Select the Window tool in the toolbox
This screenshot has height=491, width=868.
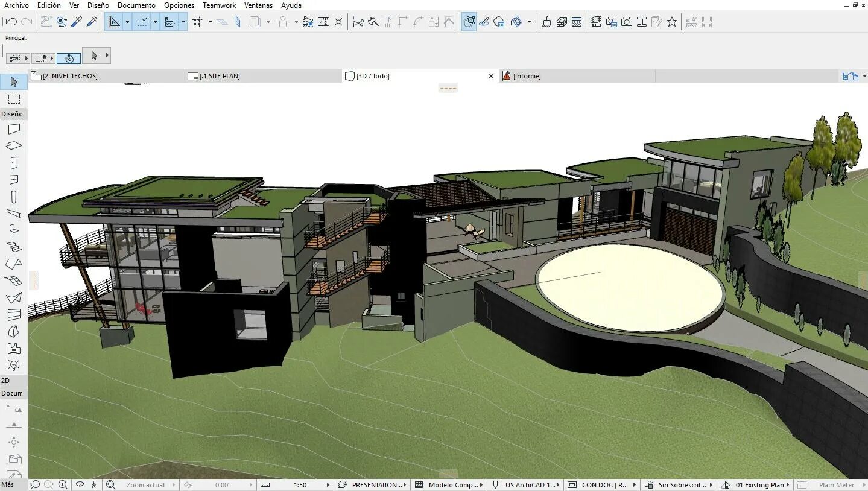[x=14, y=180]
